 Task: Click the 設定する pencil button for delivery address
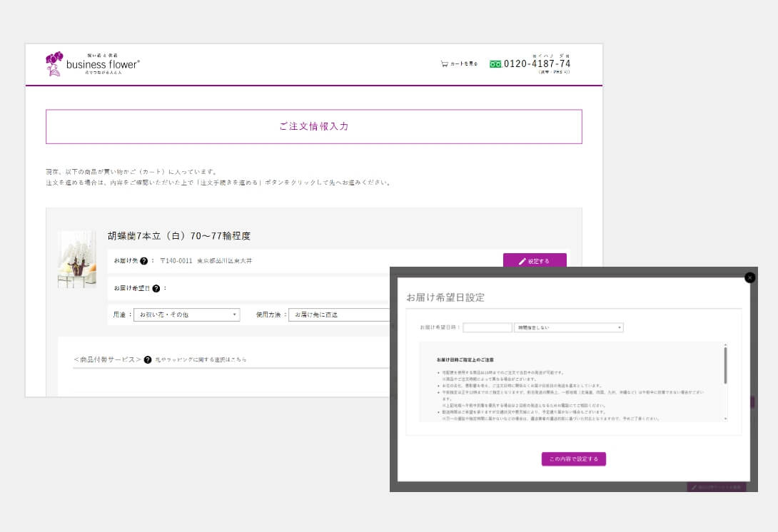click(535, 261)
